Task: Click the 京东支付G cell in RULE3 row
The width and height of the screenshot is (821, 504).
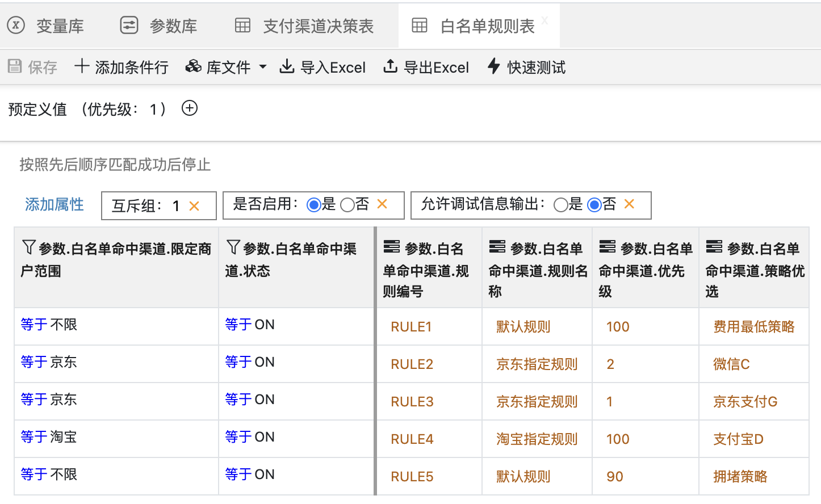Action: point(745,402)
